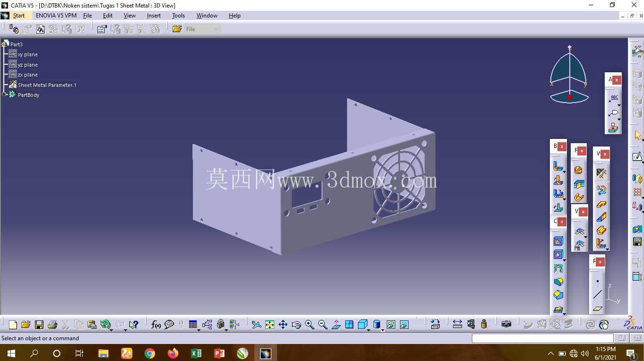
Task: Click the Fly mode icon in view toolbar
Action: (256, 325)
